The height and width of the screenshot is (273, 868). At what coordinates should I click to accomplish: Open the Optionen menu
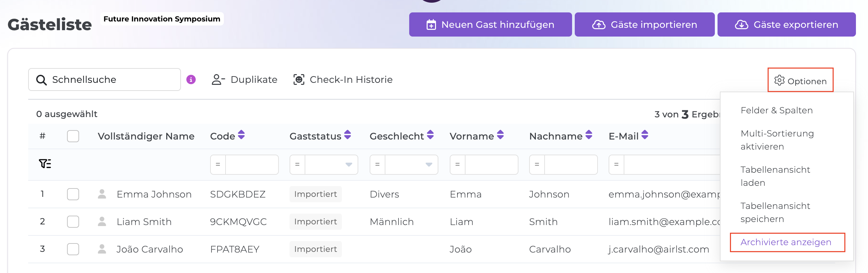(800, 80)
